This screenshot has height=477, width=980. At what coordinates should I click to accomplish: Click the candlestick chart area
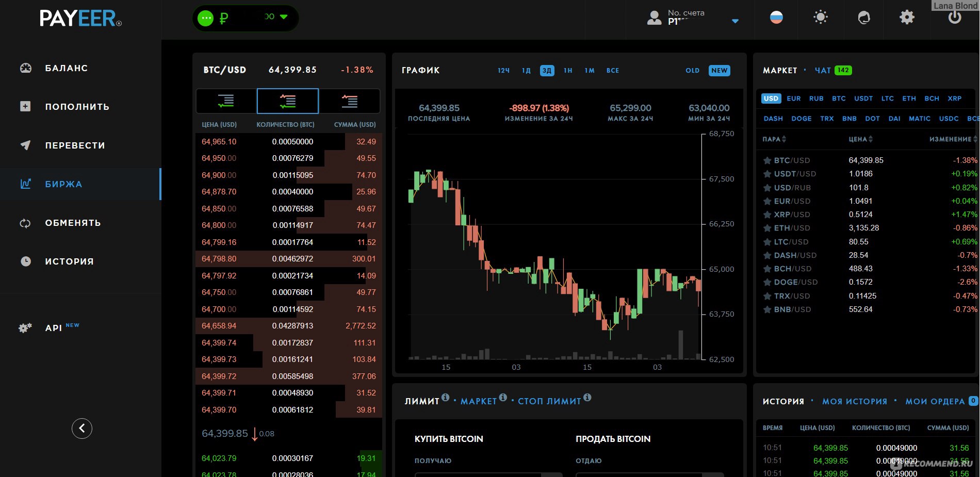[x=554, y=248]
